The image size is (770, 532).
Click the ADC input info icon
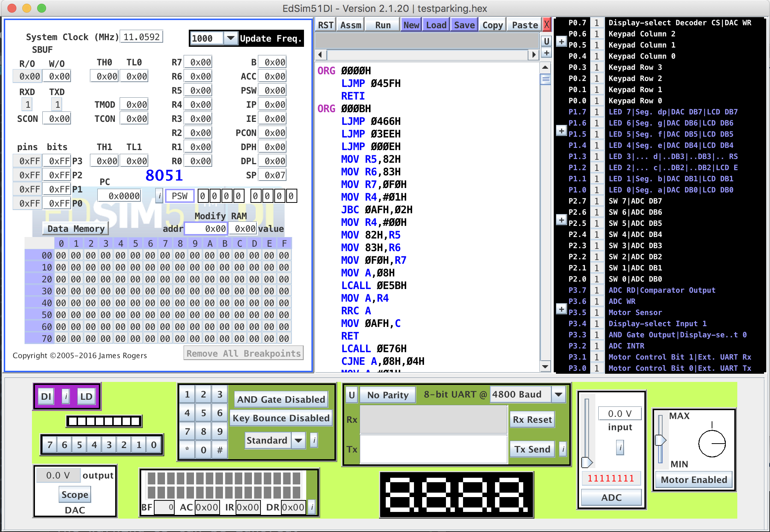coord(620,447)
